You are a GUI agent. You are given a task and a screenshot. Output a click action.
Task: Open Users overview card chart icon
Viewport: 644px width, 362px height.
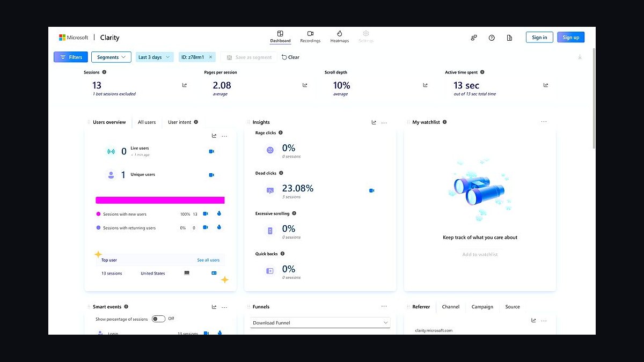pyautogui.click(x=214, y=136)
